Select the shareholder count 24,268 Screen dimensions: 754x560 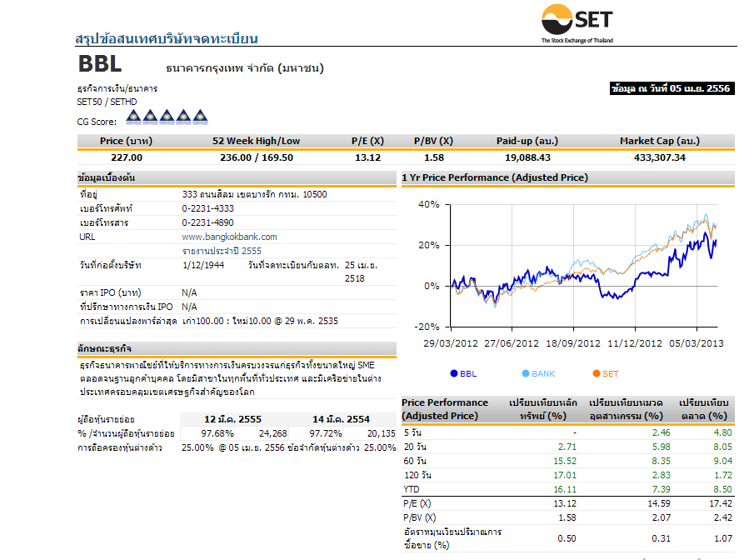[x=272, y=433]
